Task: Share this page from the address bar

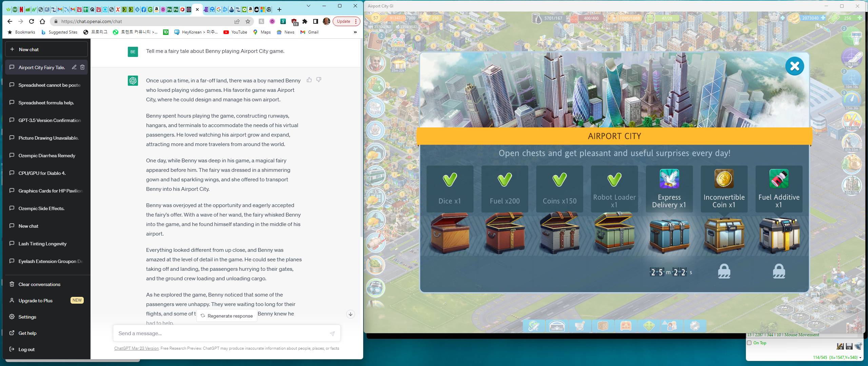Action: 237,21
